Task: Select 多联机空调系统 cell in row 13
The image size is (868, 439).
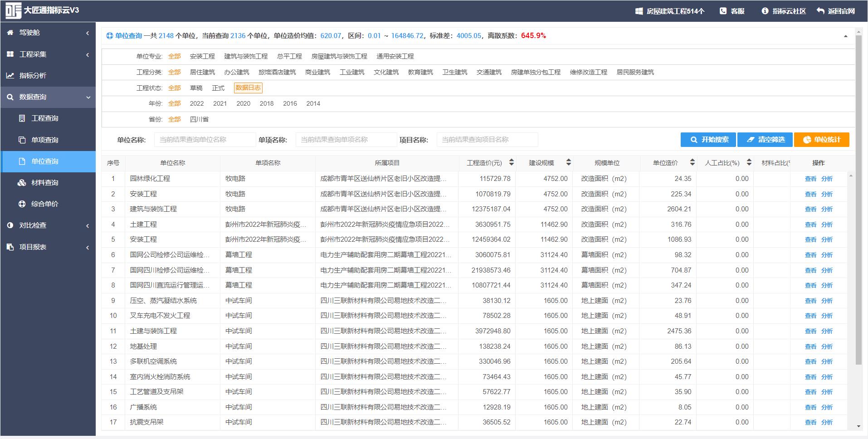Action: [172, 361]
